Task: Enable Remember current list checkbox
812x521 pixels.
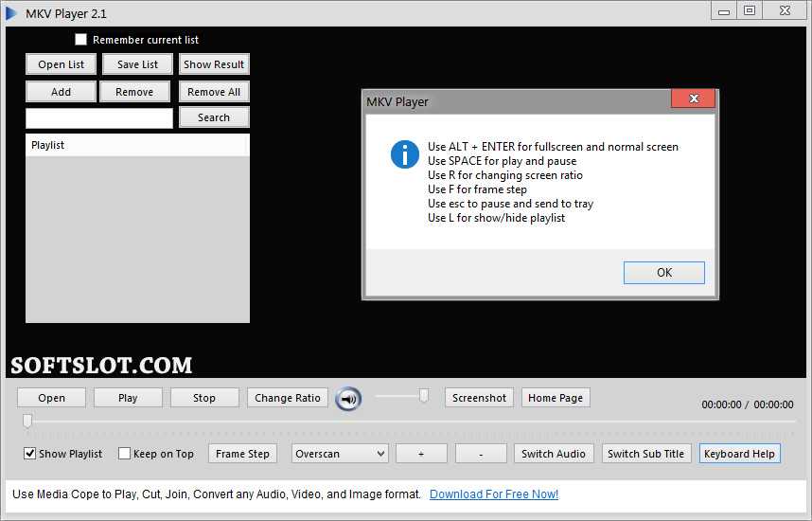Action: pyautogui.click(x=80, y=40)
